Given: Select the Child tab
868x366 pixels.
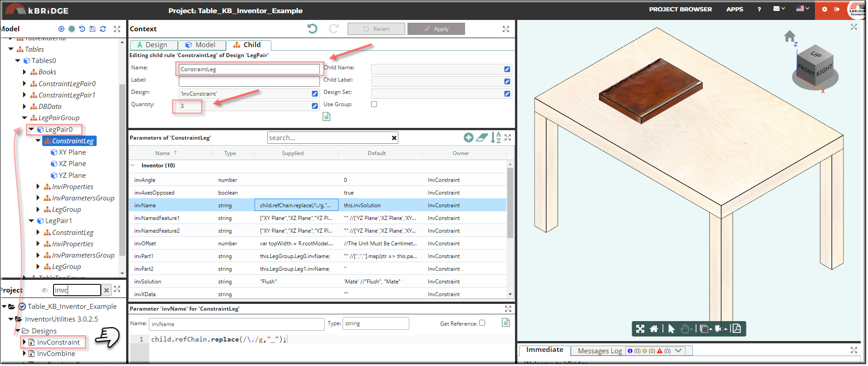Looking at the screenshot, I should (x=248, y=45).
